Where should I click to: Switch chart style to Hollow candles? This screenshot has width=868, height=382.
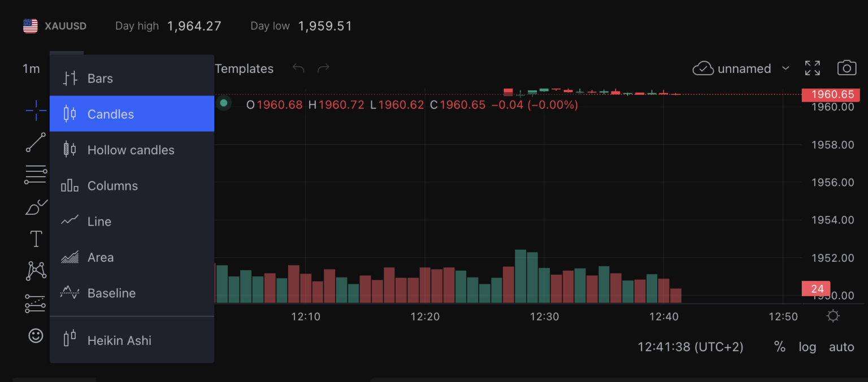(131, 150)
